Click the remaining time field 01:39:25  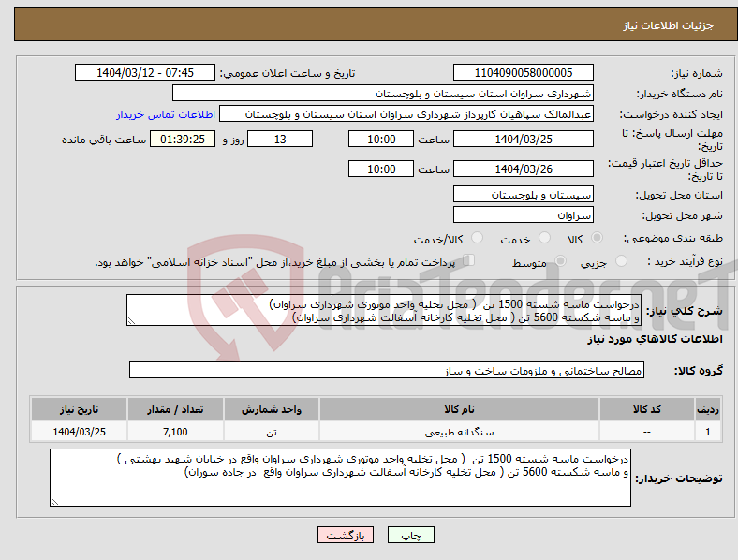coord(183,139)
